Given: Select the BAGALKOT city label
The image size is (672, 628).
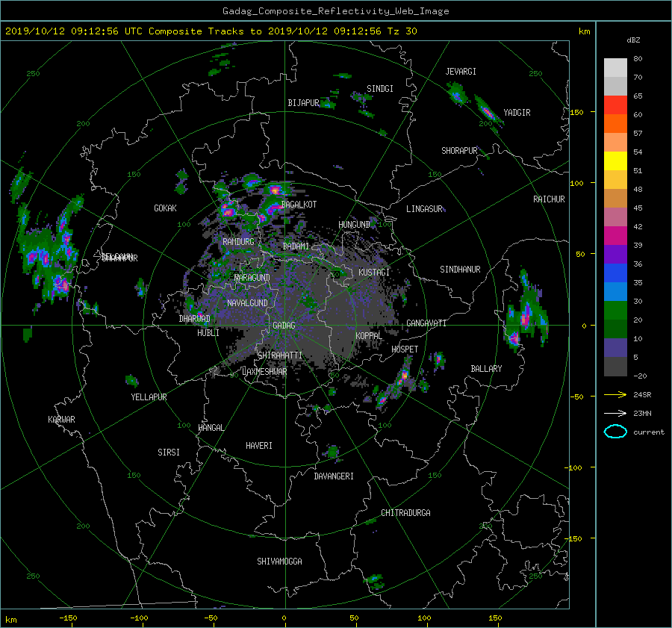Looking at the screenshot, I should coord(299,205).
